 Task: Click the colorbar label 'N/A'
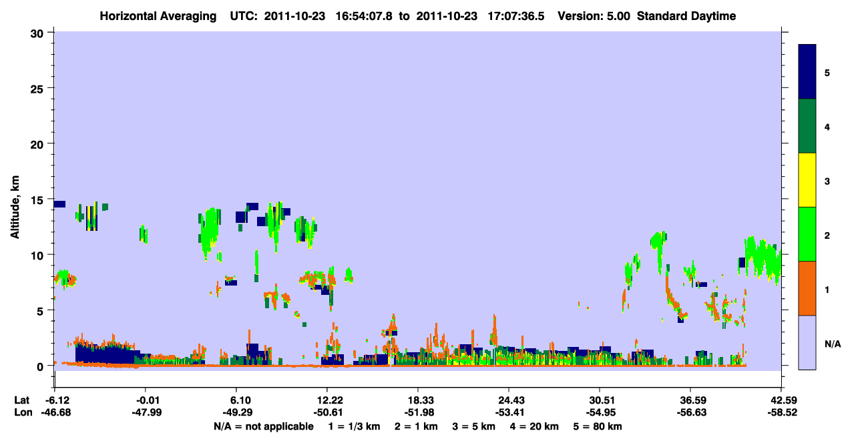(x=833, y=344)
